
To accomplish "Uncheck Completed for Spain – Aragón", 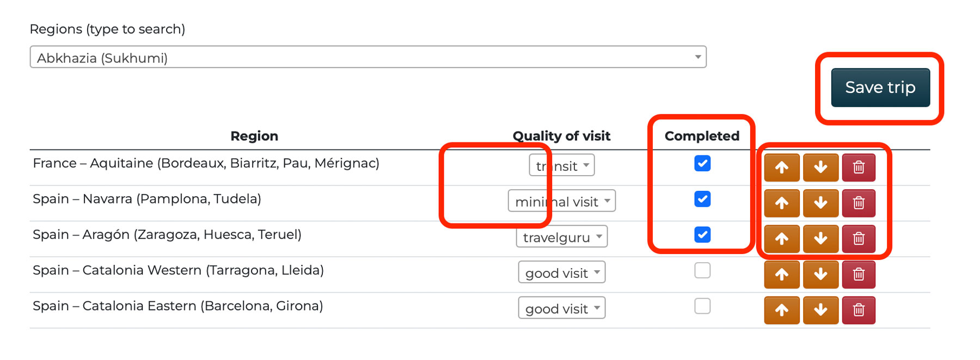I will [x=702, y=234].
